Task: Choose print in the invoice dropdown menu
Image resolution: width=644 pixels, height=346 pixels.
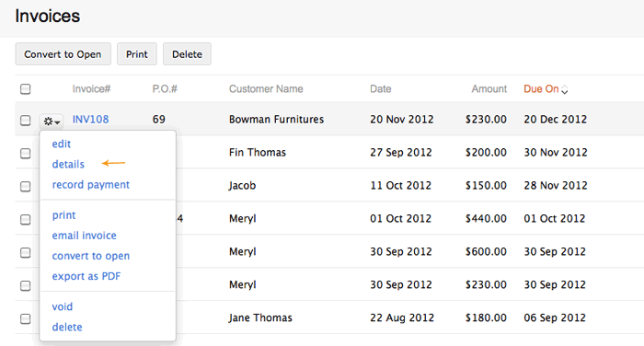Action: pos(63,215)
